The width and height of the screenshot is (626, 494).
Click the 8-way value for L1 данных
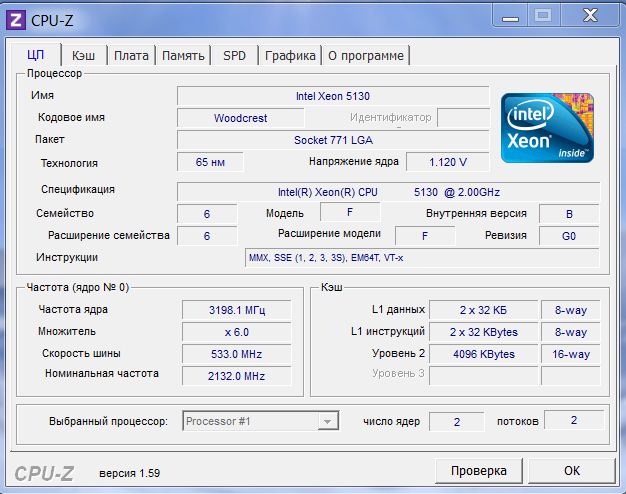(x=571, y=310)
